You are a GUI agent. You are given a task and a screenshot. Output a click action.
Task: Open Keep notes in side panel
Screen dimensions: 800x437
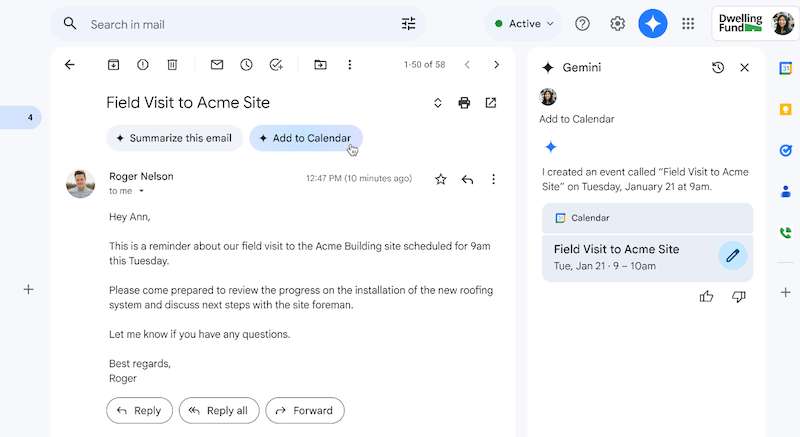pyautogui.click(x=786, y=109)
